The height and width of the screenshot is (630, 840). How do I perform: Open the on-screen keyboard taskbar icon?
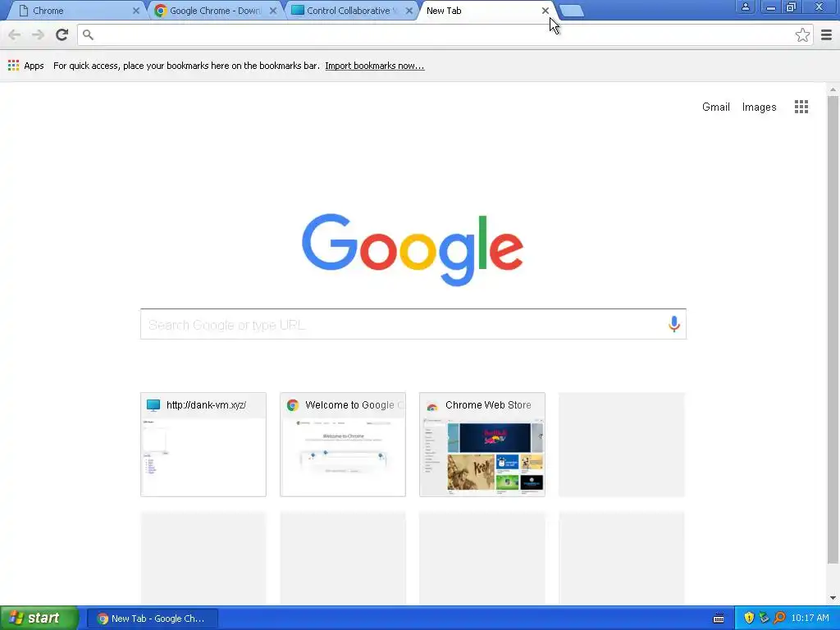(x=719, y=619)
